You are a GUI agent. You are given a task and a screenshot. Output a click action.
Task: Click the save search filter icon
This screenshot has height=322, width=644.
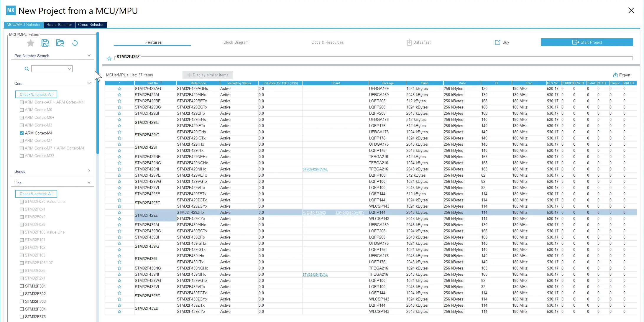coord(45,43)
